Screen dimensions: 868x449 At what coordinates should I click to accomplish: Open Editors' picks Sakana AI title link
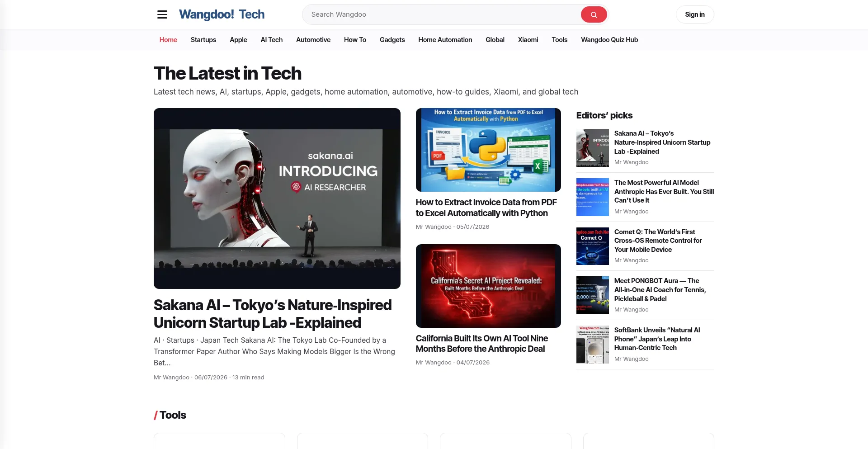click(662, 142)
